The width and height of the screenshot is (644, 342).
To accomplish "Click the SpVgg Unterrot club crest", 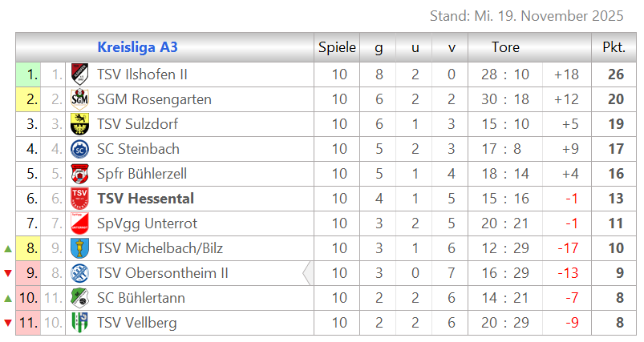I will pyautogui.click(x=79, y=223).
